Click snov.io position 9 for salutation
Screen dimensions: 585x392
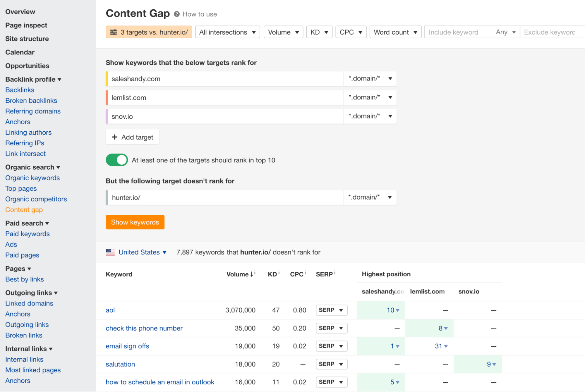tap(491, 364)
